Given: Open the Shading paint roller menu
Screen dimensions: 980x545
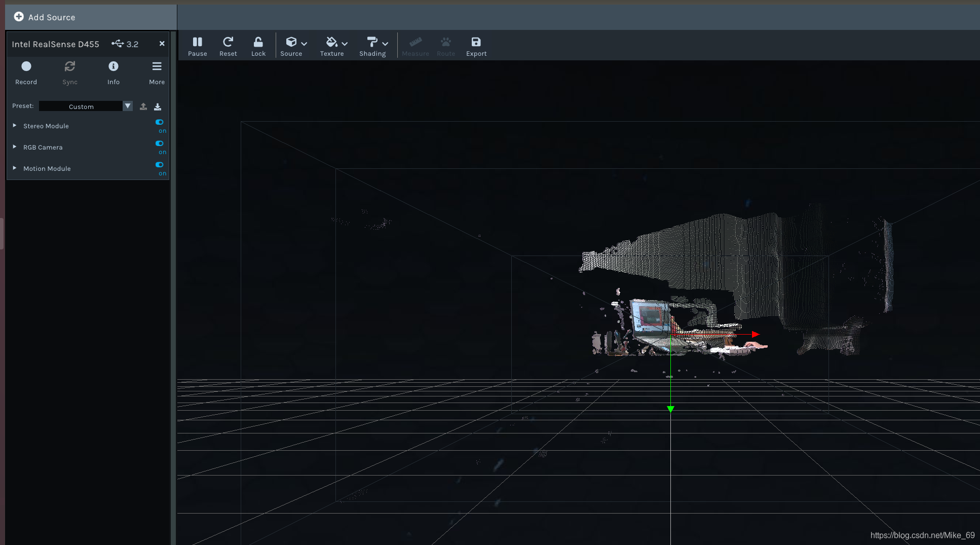Looking at the screenshot, I should (x=372, y=42).
